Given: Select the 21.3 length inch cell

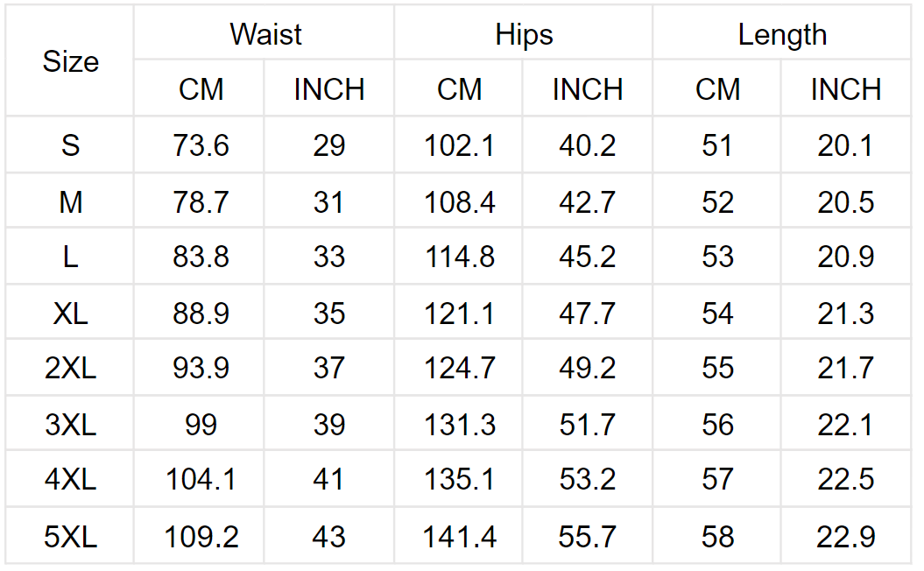Looking at the screenshot, I should click(x=846, y=313).
